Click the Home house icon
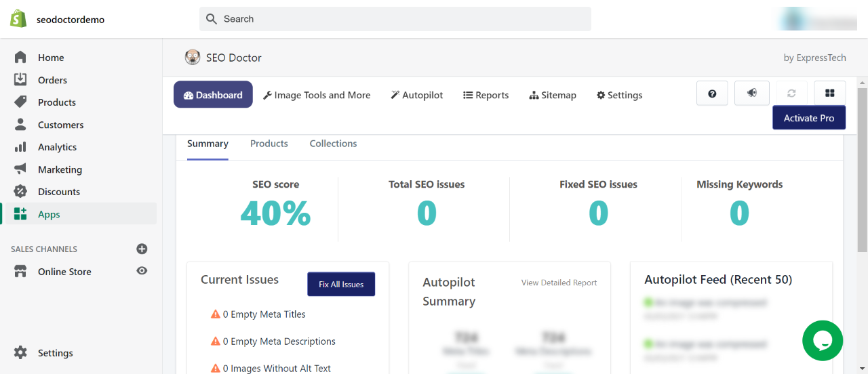Screen dimensions: 868x374 [x=20, y=58]
